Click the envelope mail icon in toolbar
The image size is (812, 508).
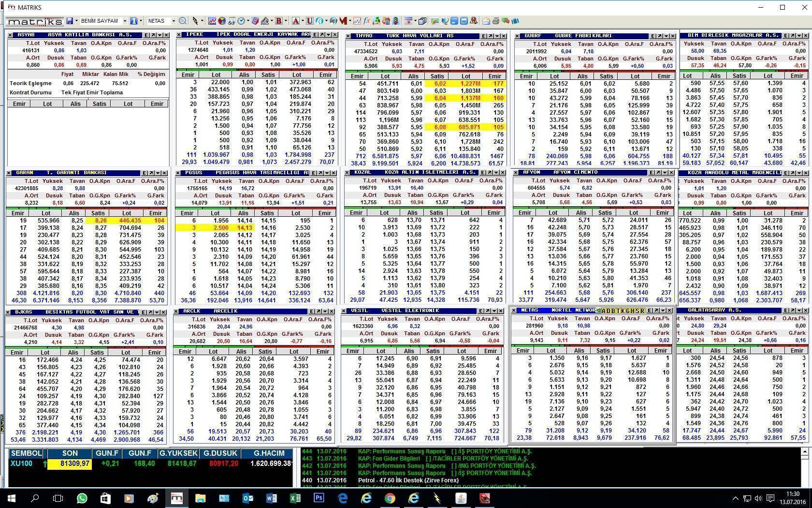(x=486, y=21)
